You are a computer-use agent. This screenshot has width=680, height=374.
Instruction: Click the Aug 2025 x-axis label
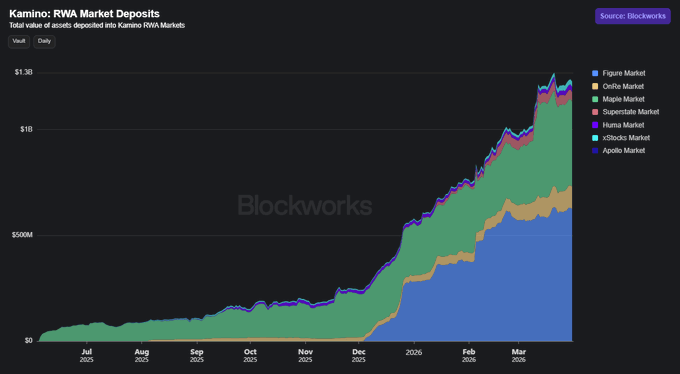[142, 355]
